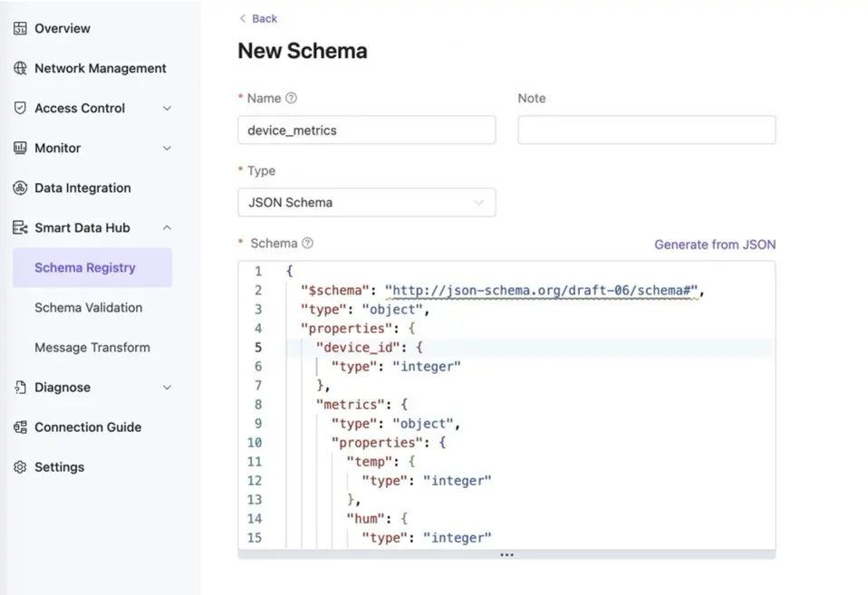
Task: Click the Access Control shield icon
Action: pos(19,108)
